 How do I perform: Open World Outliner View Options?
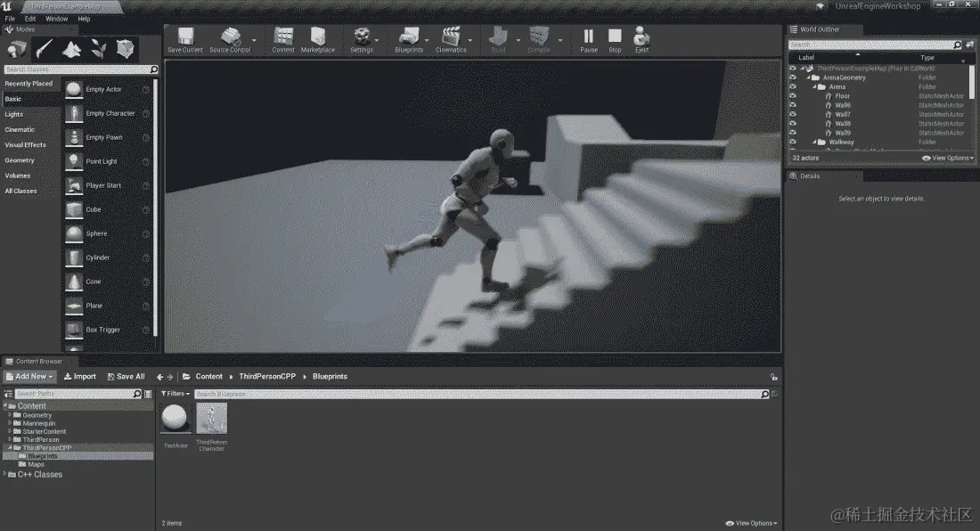948,158
